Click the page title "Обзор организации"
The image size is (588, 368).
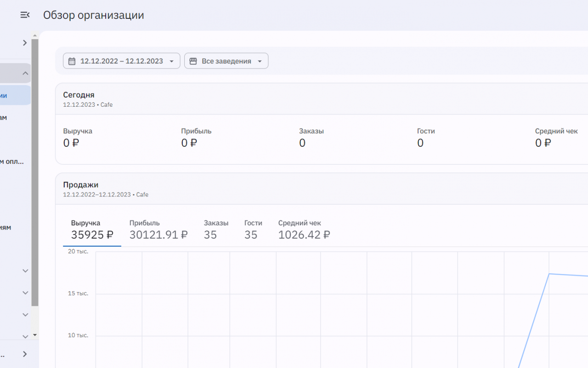(94, 15)
